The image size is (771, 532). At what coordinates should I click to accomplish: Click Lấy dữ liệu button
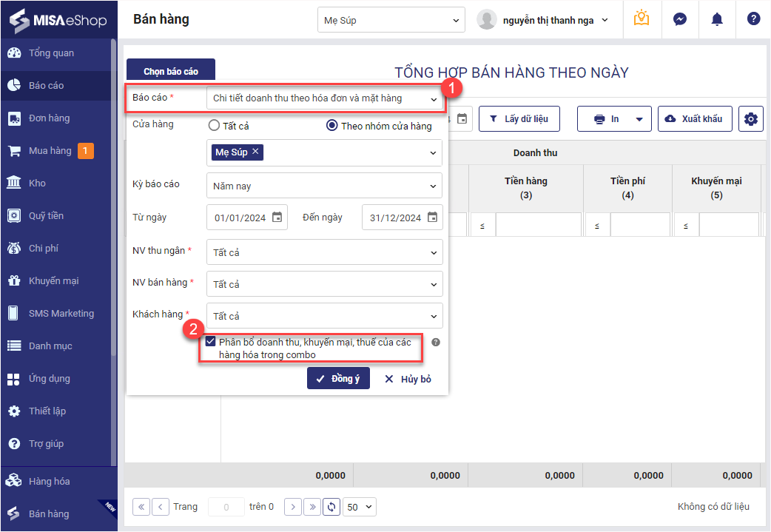(x=519, y=119)
